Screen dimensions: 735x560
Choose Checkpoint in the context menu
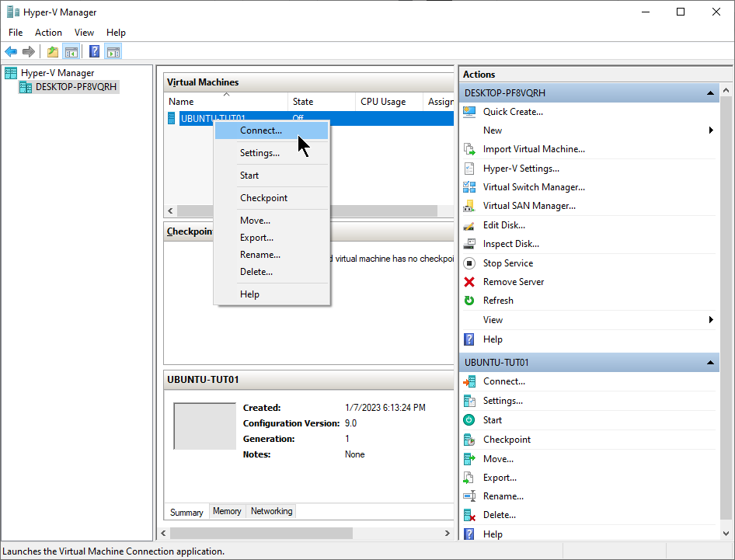pyautogui.click(x=271, y=198)
